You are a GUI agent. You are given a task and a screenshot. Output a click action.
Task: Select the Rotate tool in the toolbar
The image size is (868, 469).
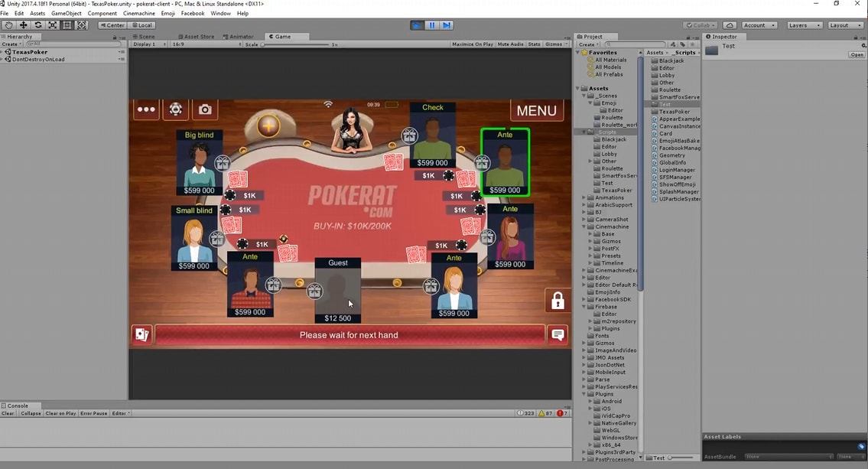click(x=37, y=25)
